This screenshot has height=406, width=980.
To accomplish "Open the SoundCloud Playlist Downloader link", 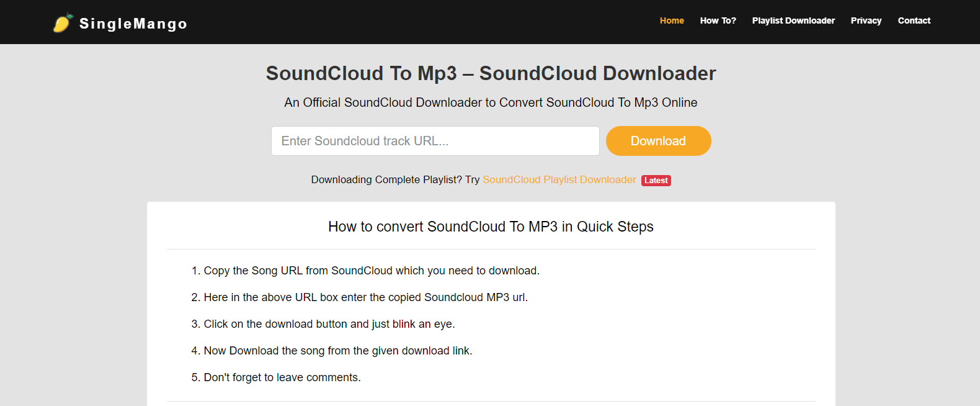I will (x=559, y=179).
